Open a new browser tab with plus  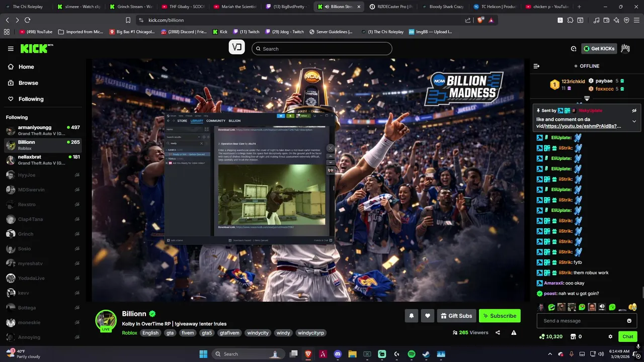(579, 7)
